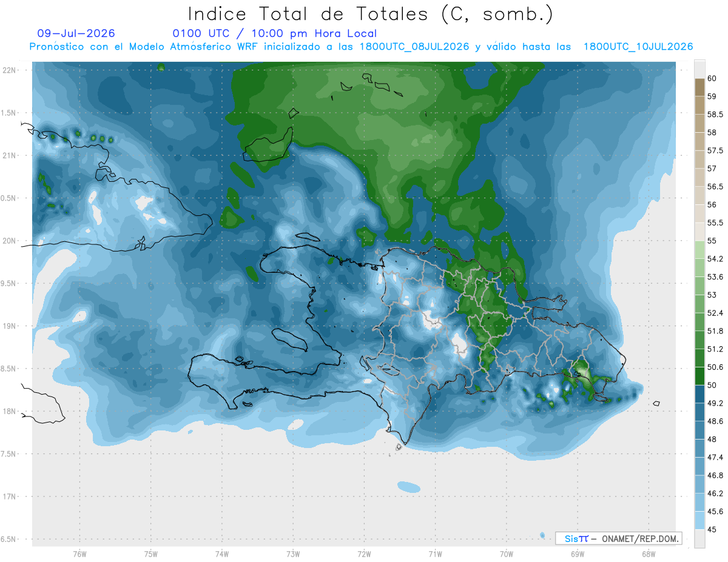This screenshot has height=562, width=728.
Task: Select the latitude axis label "17N"
Action: click(10, 497)
